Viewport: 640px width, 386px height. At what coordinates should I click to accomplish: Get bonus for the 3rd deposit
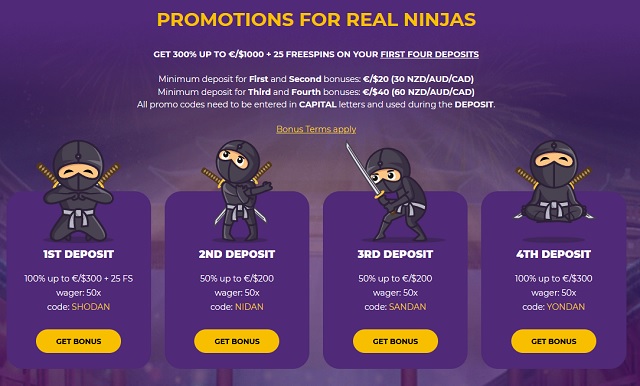(x=395, y=341)
